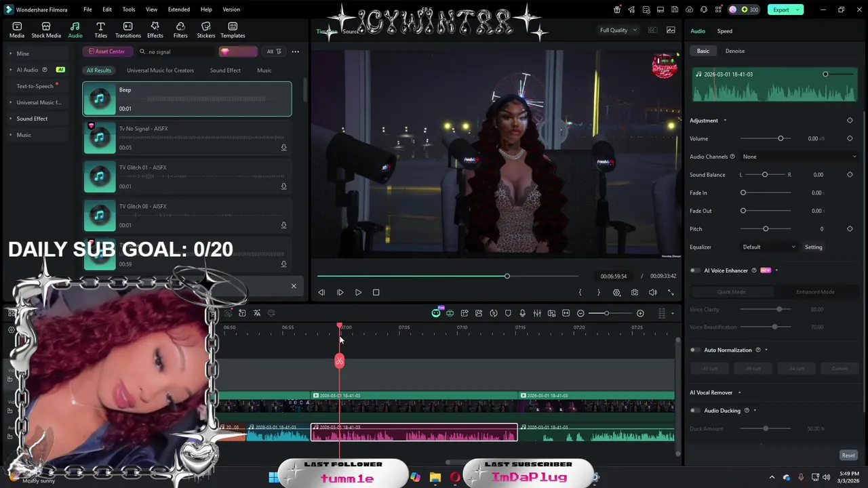This screenshot has width=868, height=488.
Task: Click the cloud upload icon in title bar
Action: pyautogui.click(x=690, y=9)
